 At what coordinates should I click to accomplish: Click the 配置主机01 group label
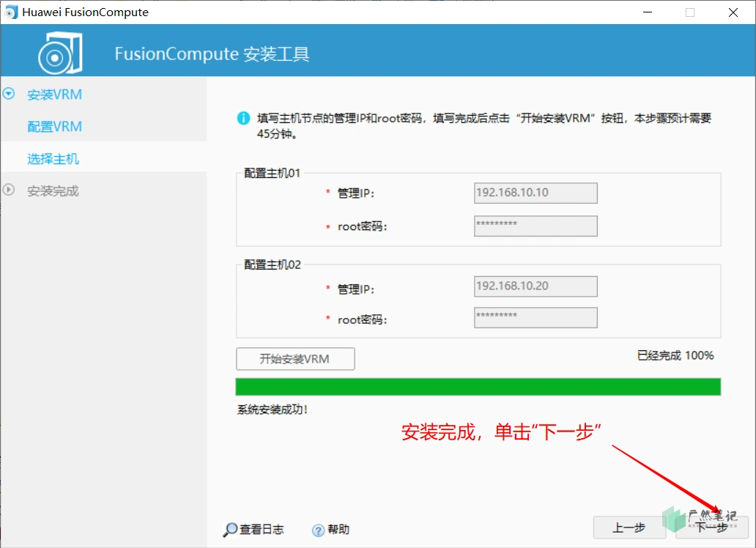pos(273,173)
